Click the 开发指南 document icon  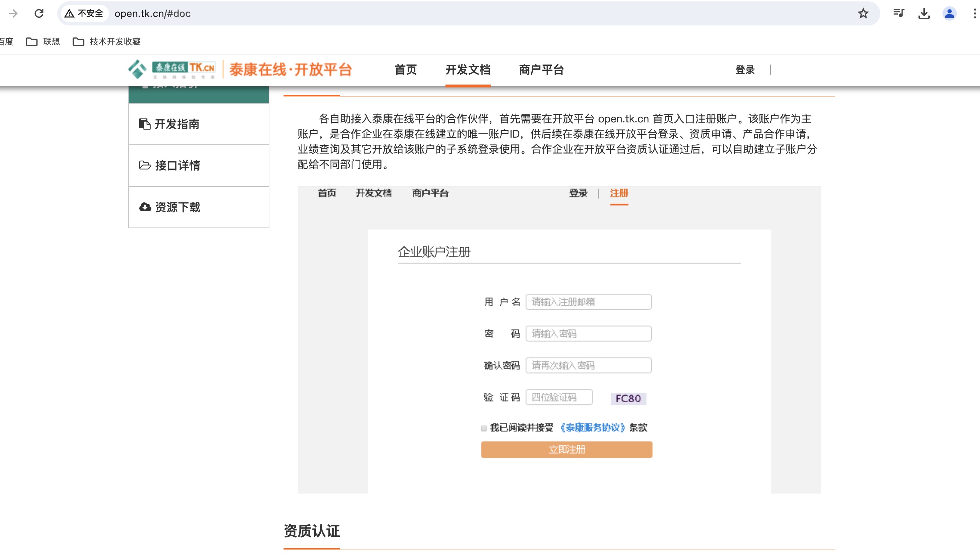point(145,123)
